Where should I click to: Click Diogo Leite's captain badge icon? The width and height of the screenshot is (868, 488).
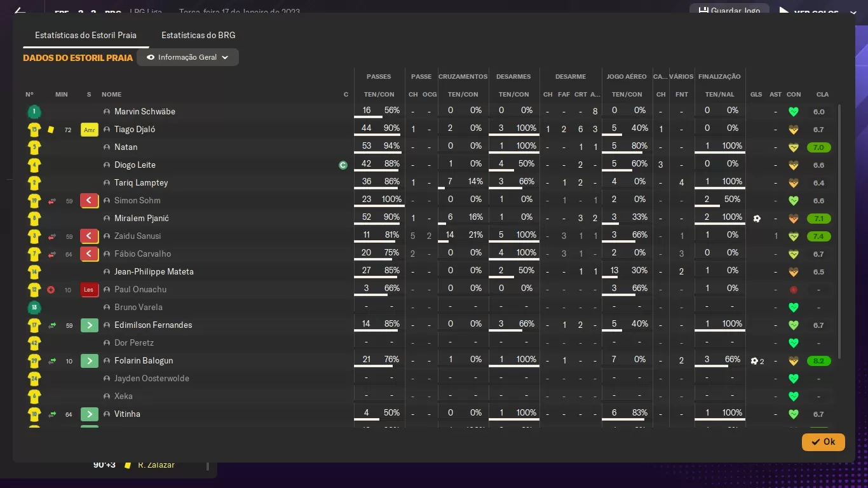pos(343,165)
